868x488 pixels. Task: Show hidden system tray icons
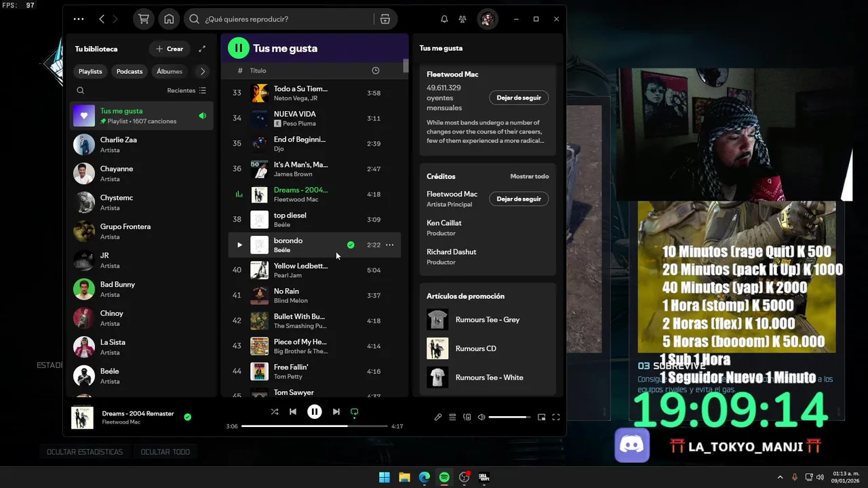click(781, 477)
